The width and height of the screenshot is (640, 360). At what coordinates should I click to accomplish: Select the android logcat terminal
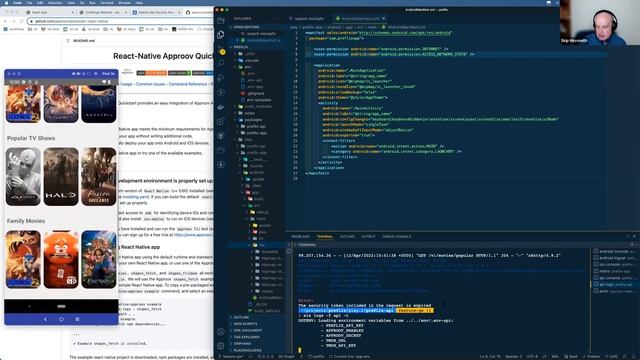613,258
